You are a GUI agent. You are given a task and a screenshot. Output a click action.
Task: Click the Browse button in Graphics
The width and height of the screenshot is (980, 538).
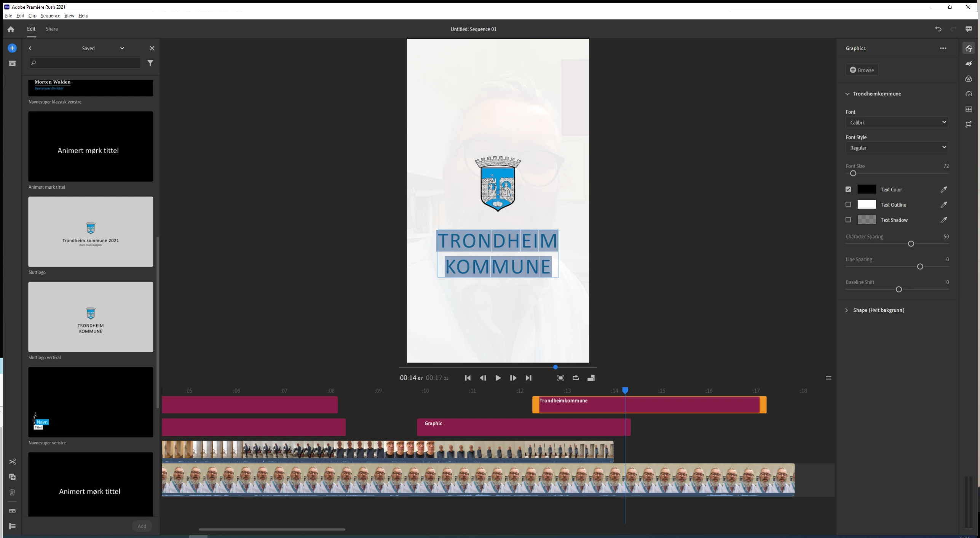click(x=862, y=70)
